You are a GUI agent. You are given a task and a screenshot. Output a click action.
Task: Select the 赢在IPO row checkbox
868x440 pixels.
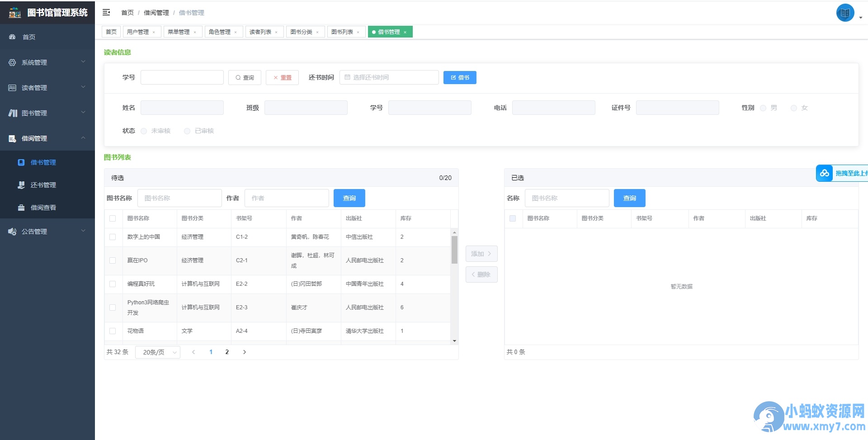113,260
